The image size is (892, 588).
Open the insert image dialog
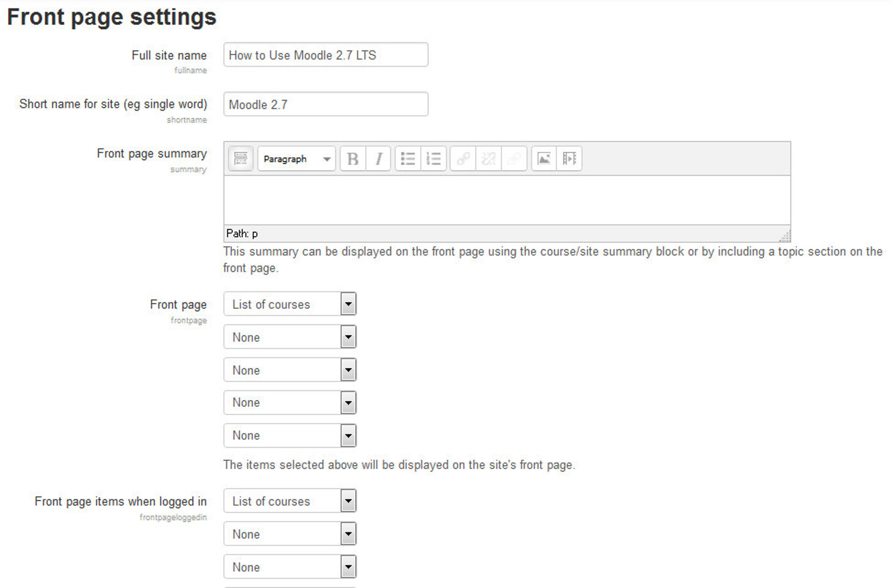pyautogui.click(x=544, y=159)
